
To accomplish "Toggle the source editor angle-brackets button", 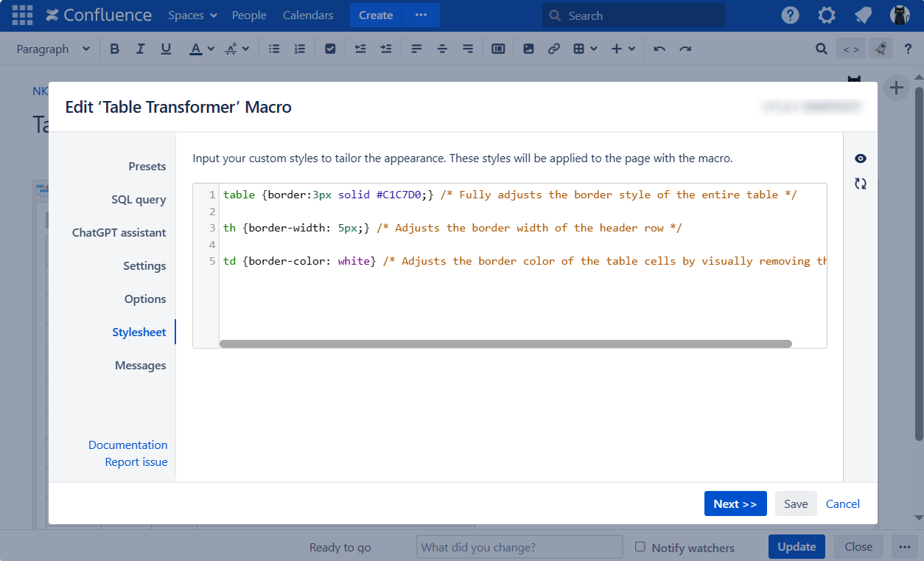I will 851,49.
